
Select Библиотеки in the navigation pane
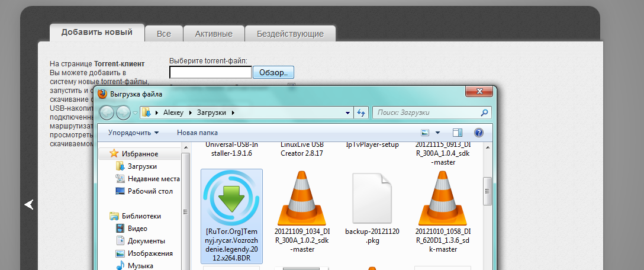[141, 216]
